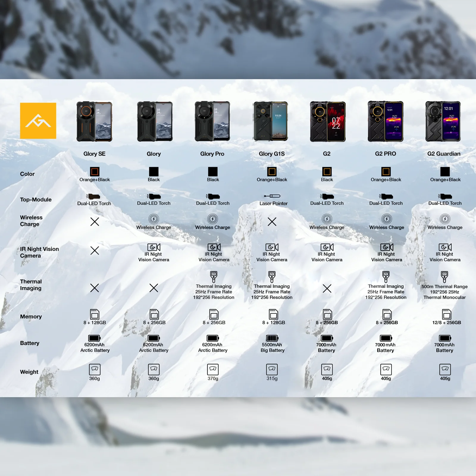
Task: Select G2 Guardian's wireless charge icon
Action: (x=445, y=219)
